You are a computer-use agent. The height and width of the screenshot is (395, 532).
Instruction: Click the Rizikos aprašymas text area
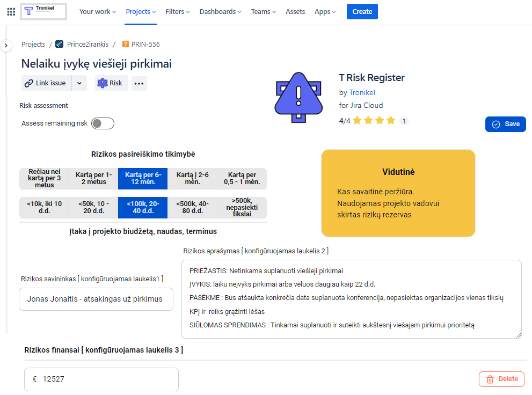pos(352,299)
